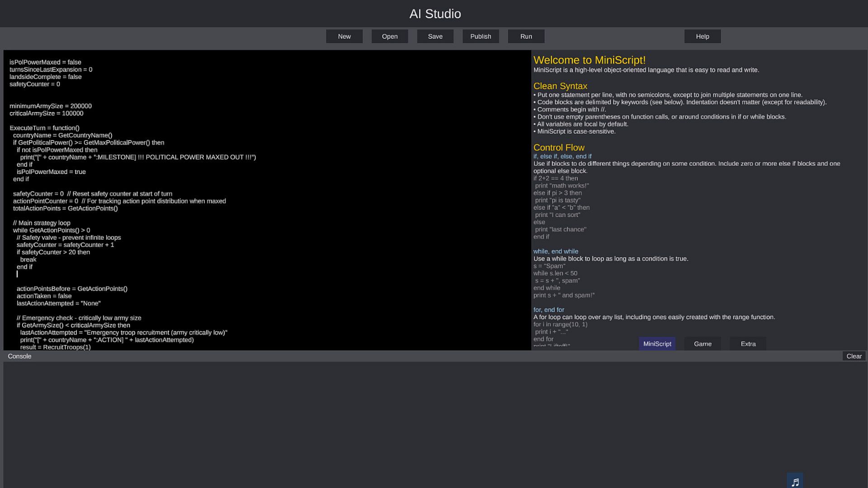Image resolution: width=868 pixels, height=488 pixels.
Task: Click the 'Welcome to MiniScript!' heading
Action: pos(589,60)
